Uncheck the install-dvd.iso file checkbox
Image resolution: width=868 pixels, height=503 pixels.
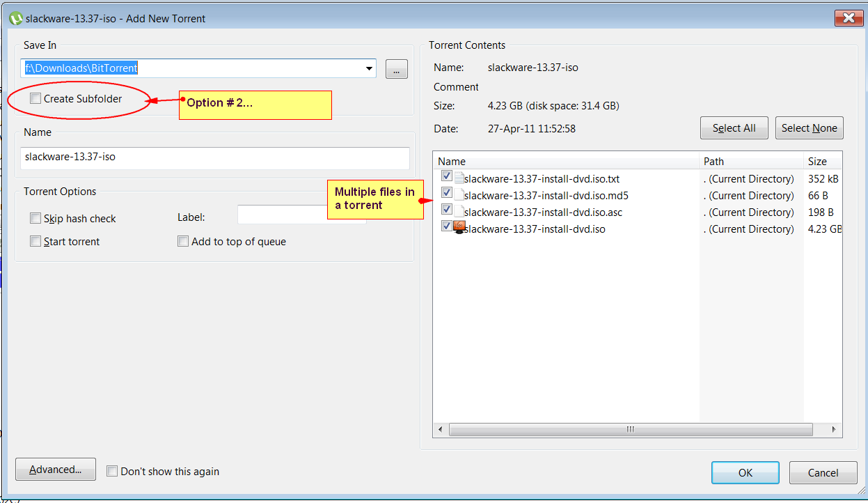coord(447,226)
